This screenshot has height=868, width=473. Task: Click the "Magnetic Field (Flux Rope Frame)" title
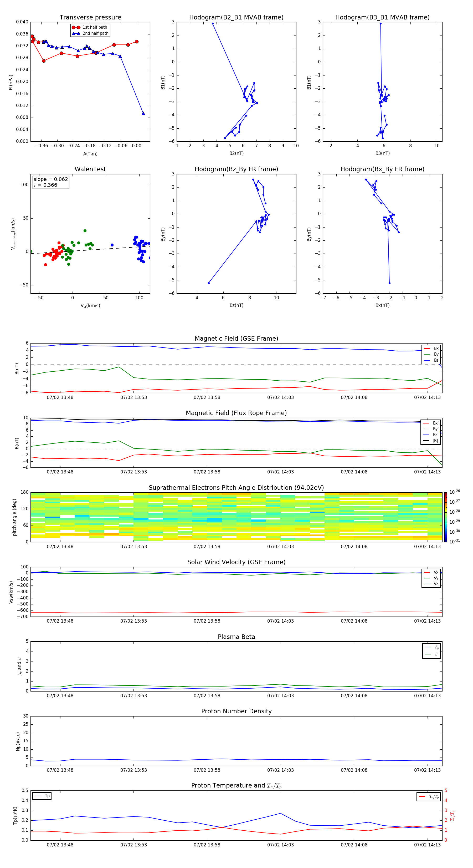[236, 413]
